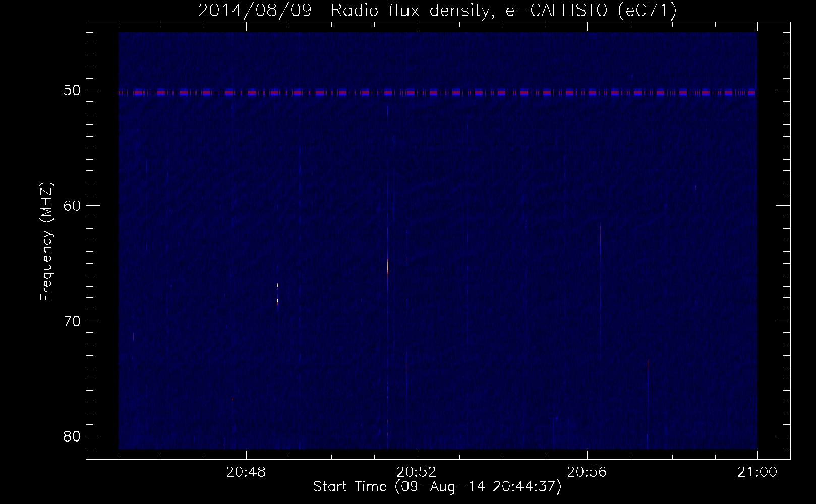This screenshot has width=816, height=504.
Task: Click the time tick label '20:48'
Action: 247,472
